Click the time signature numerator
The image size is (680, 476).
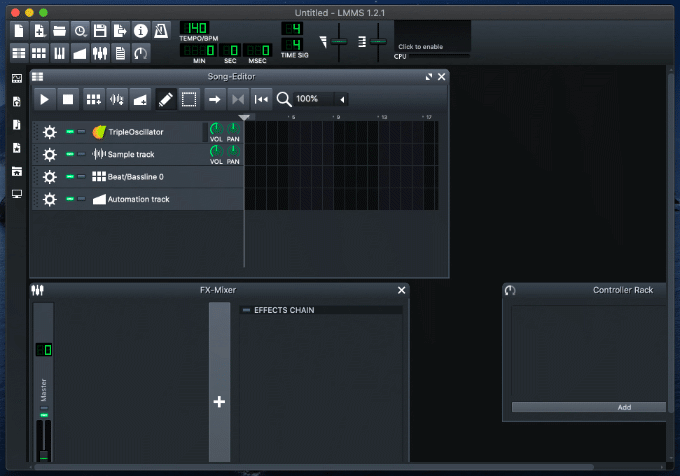click(x=292, y=29)
